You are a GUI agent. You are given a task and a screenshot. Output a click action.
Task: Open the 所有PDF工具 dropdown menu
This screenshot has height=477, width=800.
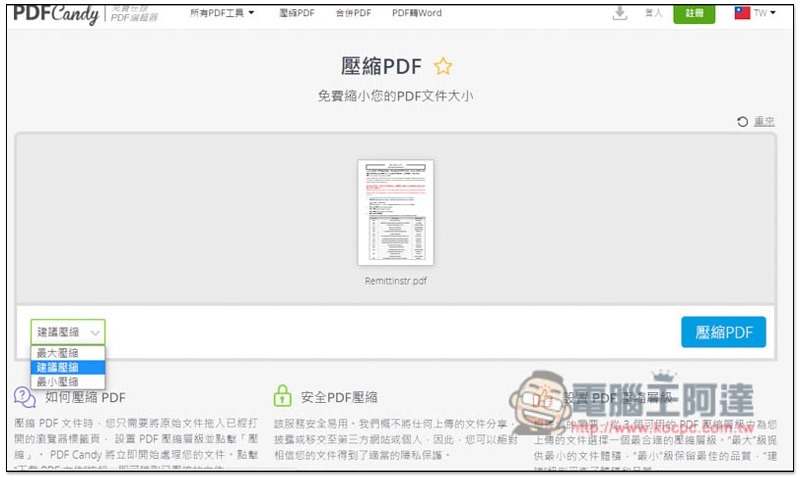[x=222, y=13]
